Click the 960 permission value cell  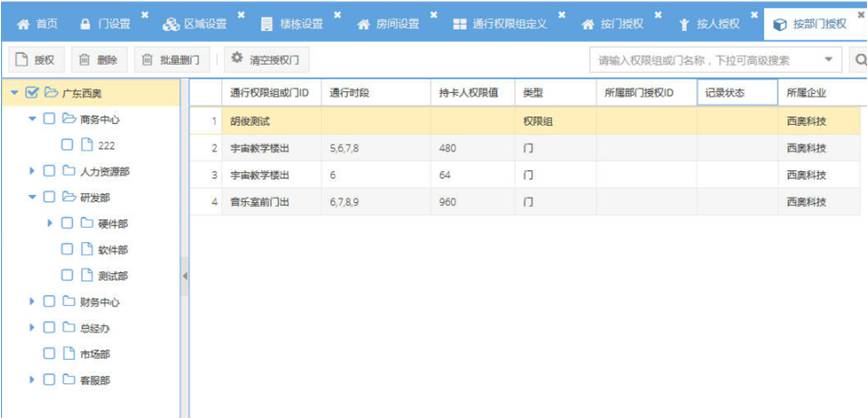(x=473, y=202)
